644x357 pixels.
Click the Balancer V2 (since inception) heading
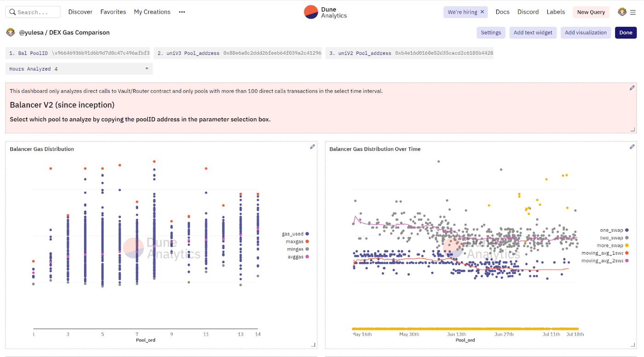(62, 105)
